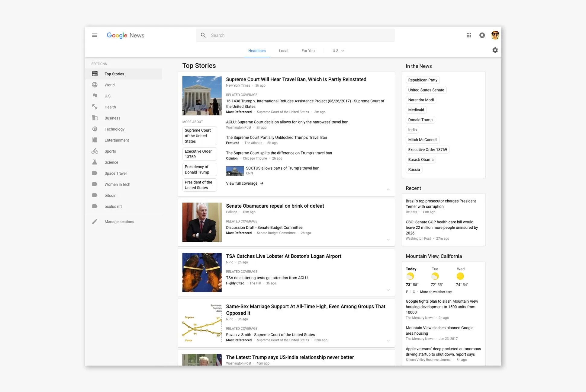Switch weather temperature to Celsius
The image size is (586, 392).
click(414, 292)
